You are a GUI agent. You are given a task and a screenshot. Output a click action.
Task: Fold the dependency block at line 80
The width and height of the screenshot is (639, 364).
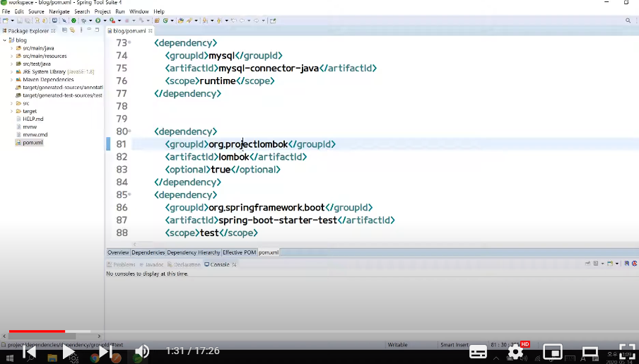click(x=129, y=131)
